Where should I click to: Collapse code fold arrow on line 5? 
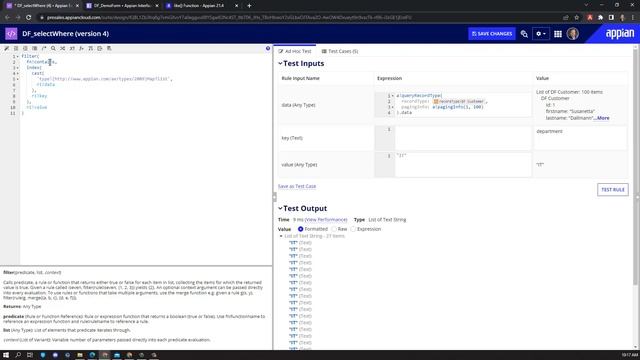18,79
